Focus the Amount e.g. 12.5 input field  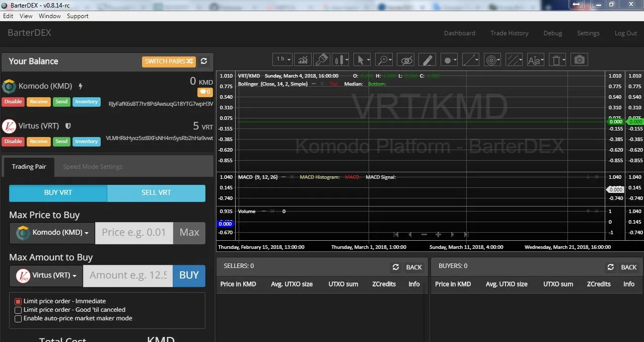pyautogui.click(x=127, y=276)
